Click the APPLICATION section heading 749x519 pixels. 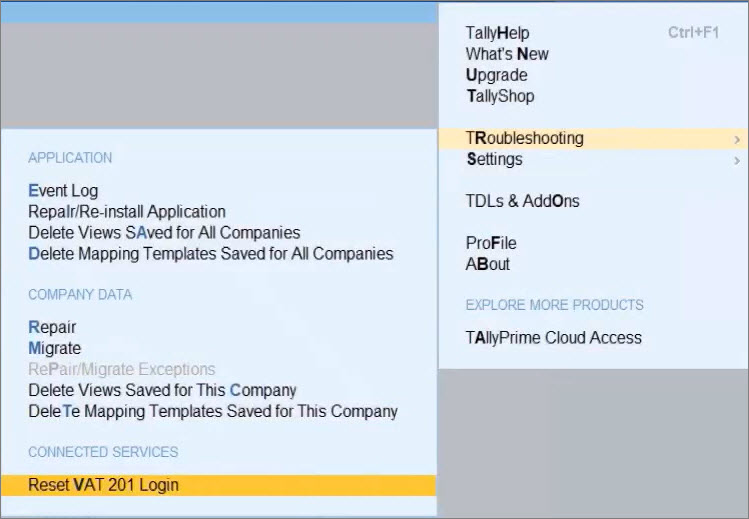pos(70,158)
